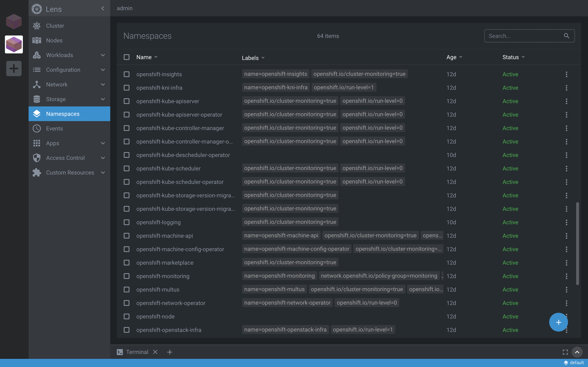This screenshot has height=367, width=588.
Task: Open the Nodes section icon
Action: click(x=36, y=41)
